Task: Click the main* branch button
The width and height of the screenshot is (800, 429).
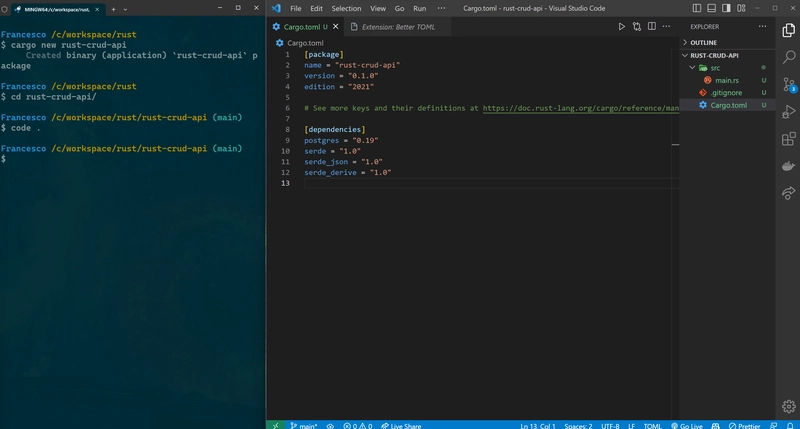Action: pos(304,426)
